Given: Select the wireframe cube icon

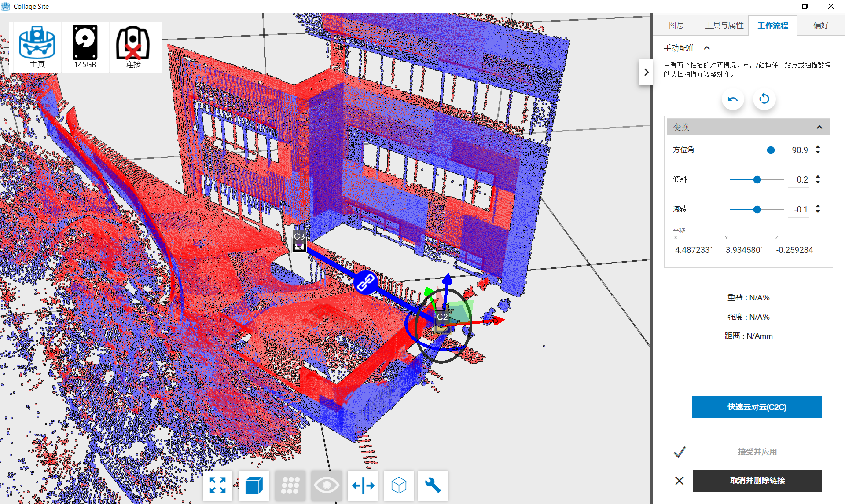Looking at the screenshot, I should [399, 486].
